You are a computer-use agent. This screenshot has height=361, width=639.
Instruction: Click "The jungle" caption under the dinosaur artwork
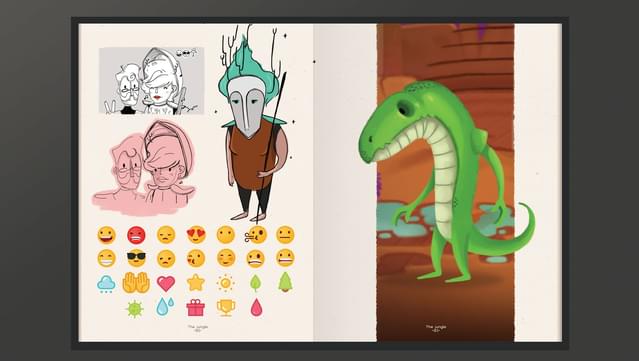pos(436,328)
